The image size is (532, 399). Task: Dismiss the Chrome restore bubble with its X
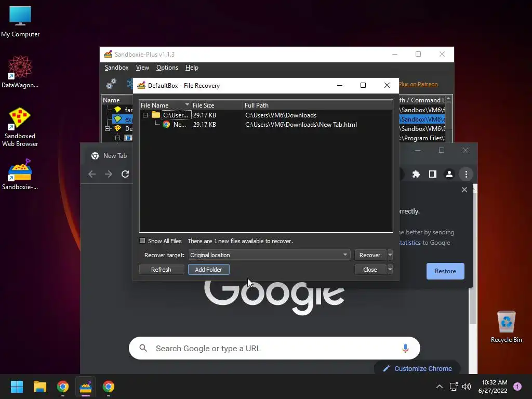tap(464, 190)
